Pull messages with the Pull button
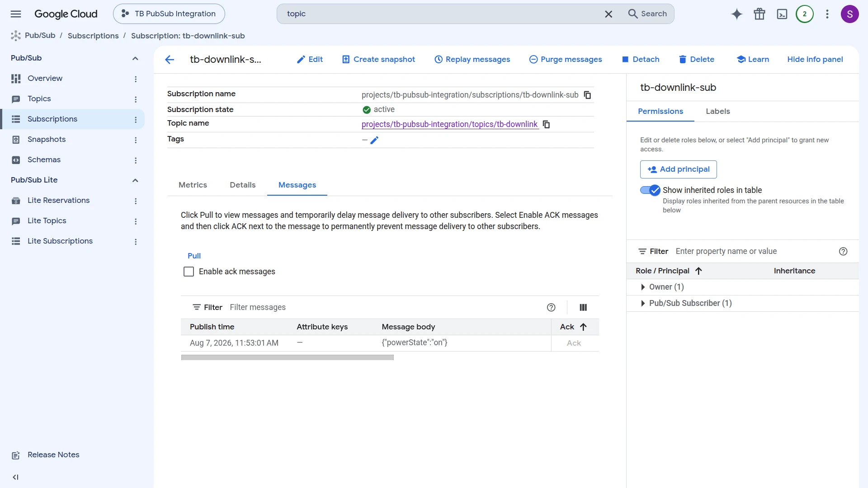The image size is (868, 488). coord(194,256)
